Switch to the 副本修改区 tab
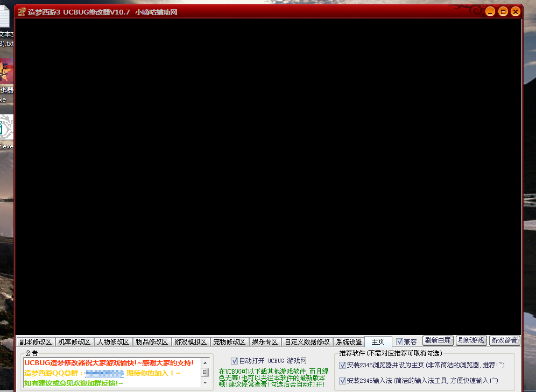 tap(36, 342)
